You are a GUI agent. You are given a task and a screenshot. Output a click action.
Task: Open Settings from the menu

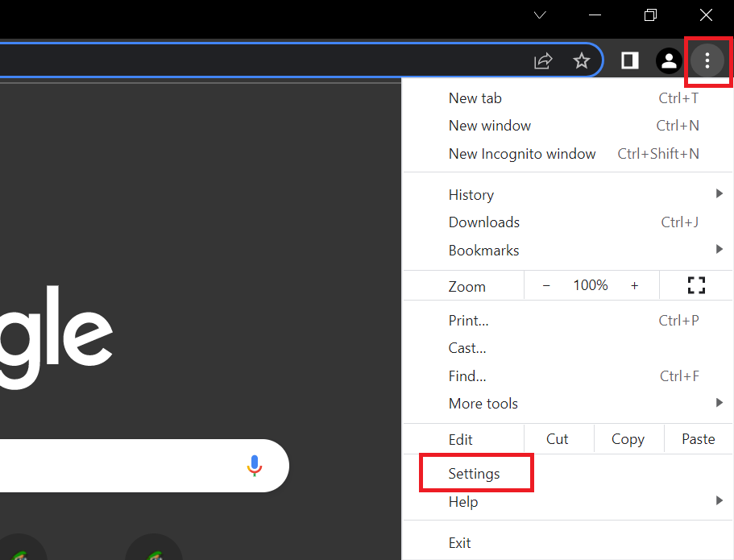(475, 474)
